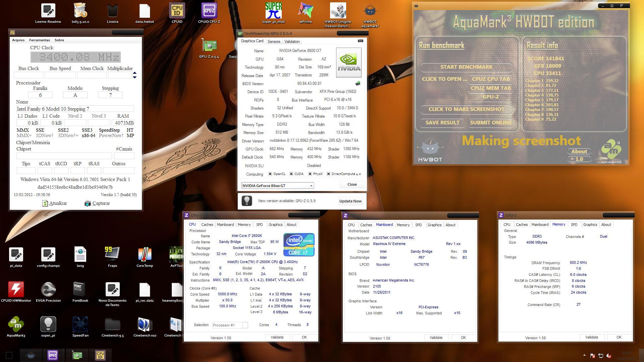The width and height of the screenshot is (644, 362).
Task: Open HWBOT aquamark3 desktop shortcut
Action: tap(370, 15)
